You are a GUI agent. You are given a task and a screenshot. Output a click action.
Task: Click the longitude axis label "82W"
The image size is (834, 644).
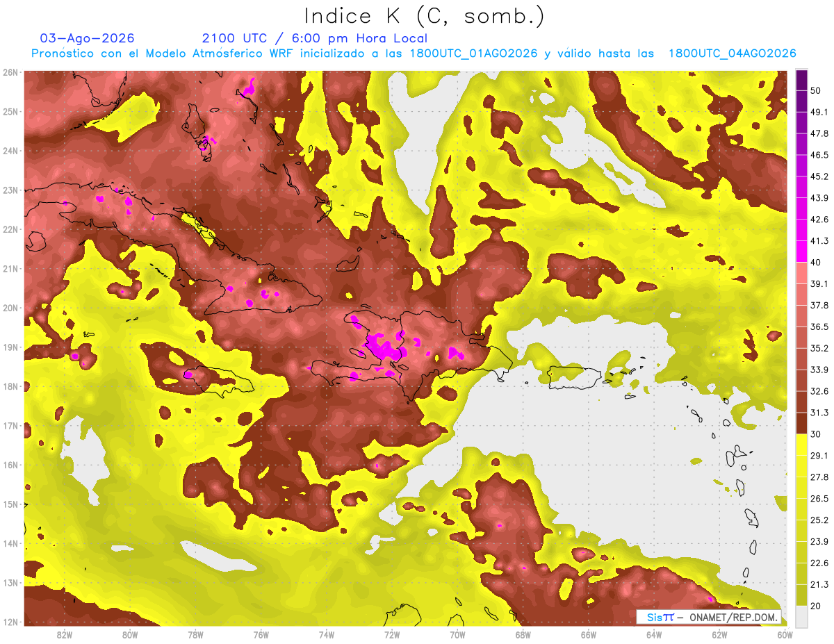[65, 634]
